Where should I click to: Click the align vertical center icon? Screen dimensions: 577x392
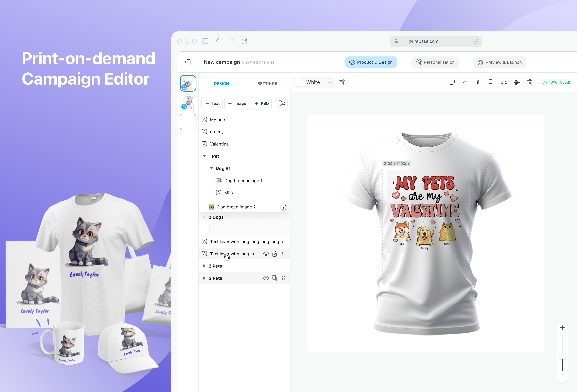(478, 82)
